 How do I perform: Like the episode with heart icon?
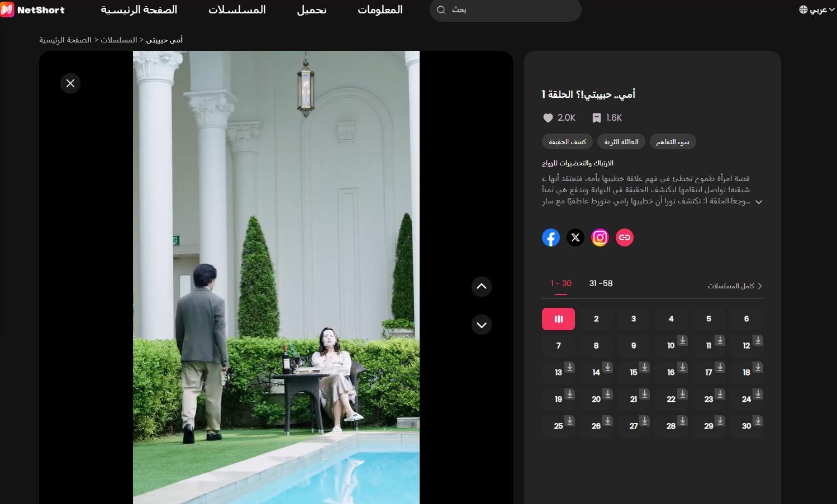click(x=548, y=118)
